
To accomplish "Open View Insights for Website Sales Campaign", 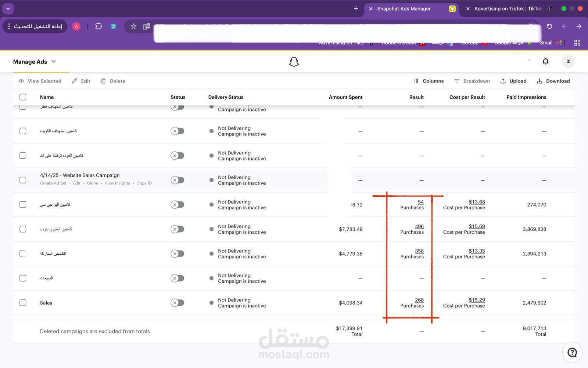I will pos(117,183).
